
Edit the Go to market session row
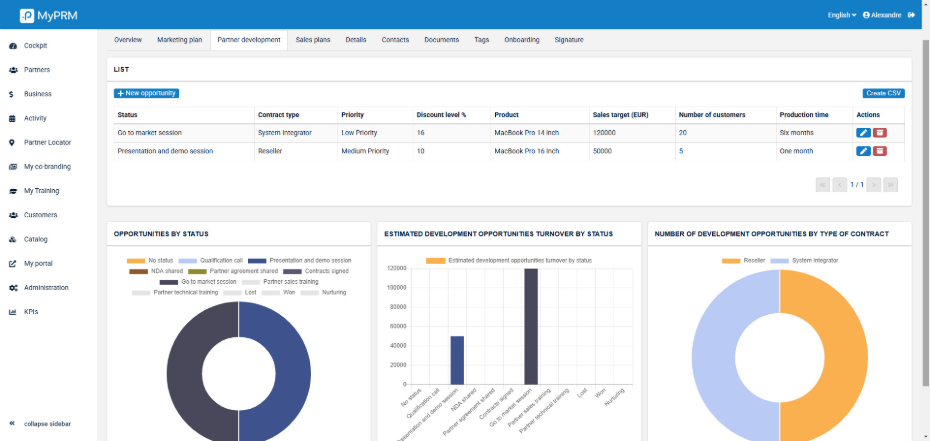[863, 132]
